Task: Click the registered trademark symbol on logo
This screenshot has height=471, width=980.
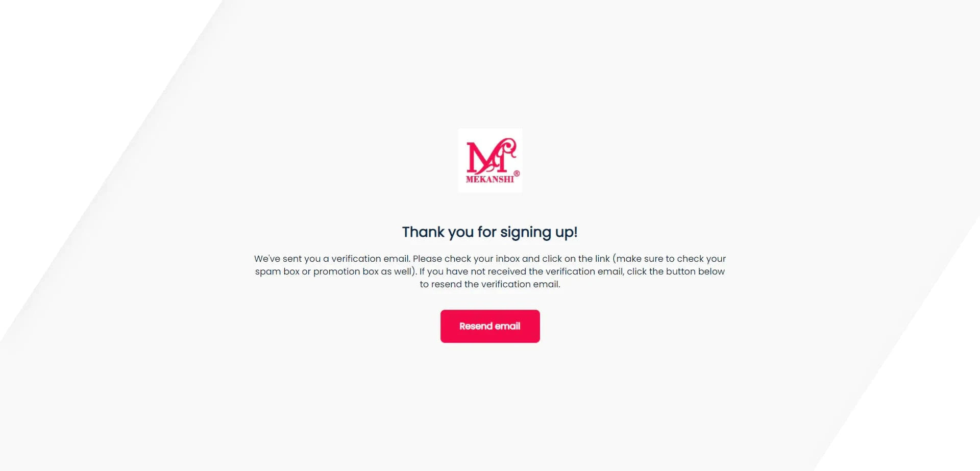Action: pyautogui.click(x=517, y=173)
